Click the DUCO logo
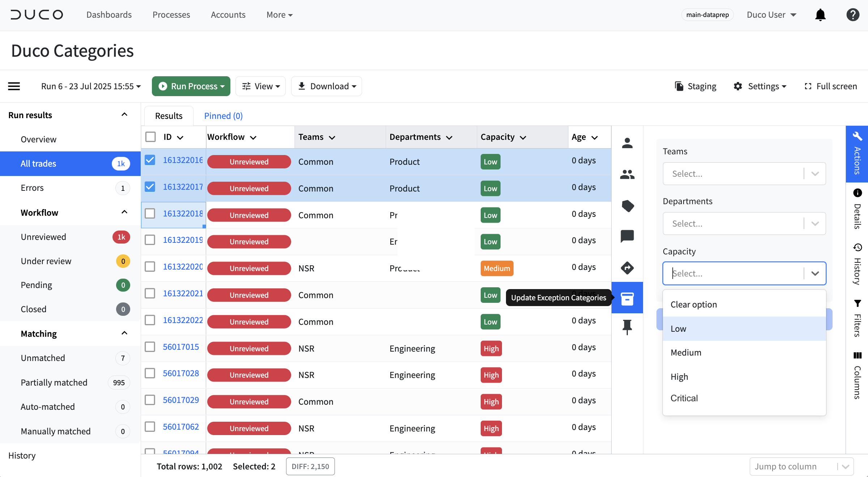This screenshot has height=477, width=868. tap(37, 15)
